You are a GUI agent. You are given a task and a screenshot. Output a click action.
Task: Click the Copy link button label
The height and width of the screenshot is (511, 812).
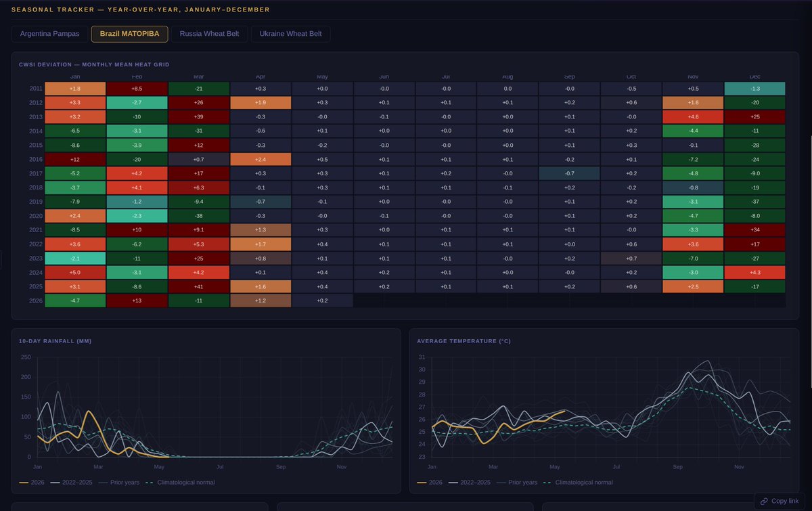[x=785, y=501]
